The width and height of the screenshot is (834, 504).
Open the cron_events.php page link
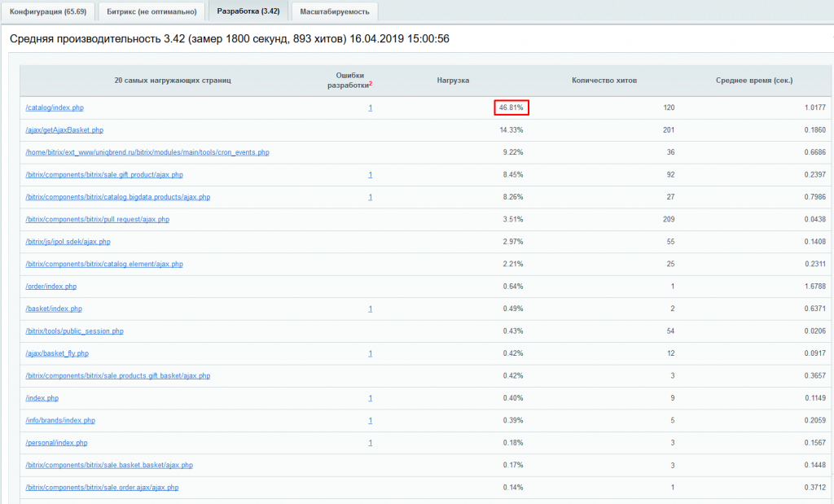(x=147, y=152)
